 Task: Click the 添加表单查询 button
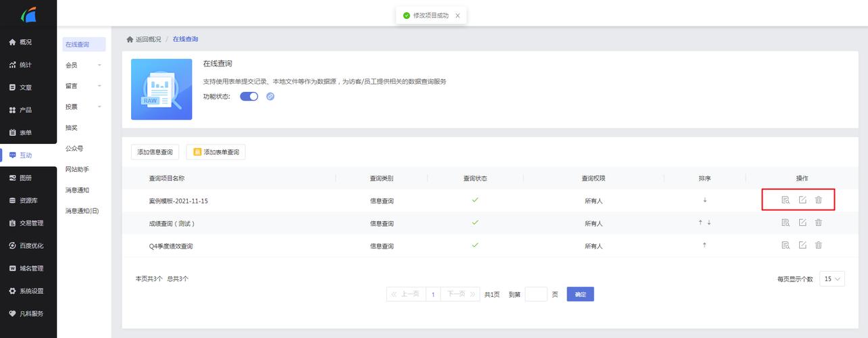(215, 152)
